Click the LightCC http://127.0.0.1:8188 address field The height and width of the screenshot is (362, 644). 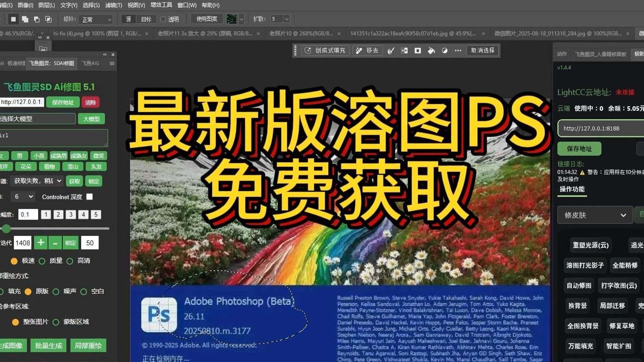click(601, 128)
